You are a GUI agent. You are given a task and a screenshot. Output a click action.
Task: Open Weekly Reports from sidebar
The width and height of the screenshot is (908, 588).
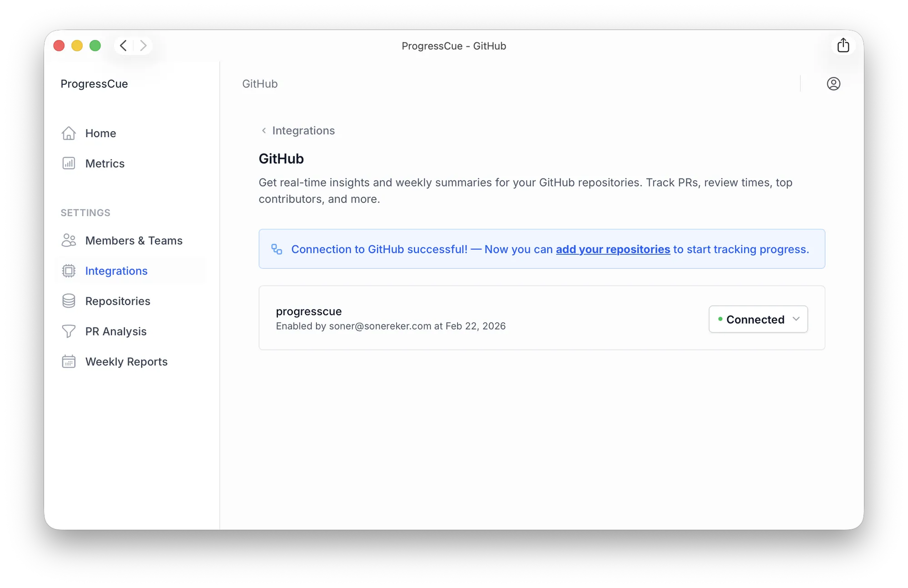pos(126,361)
